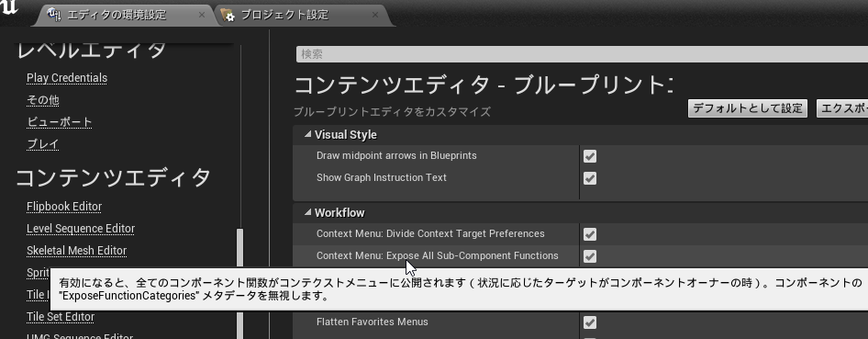
Task: Toggle Divide Context Target Preferences checkbox
Action: pos(590,234)
